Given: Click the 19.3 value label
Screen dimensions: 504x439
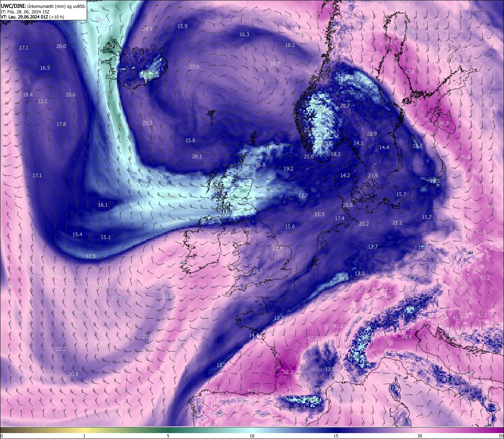Looking at the screenshot, I should pos(335,154).
